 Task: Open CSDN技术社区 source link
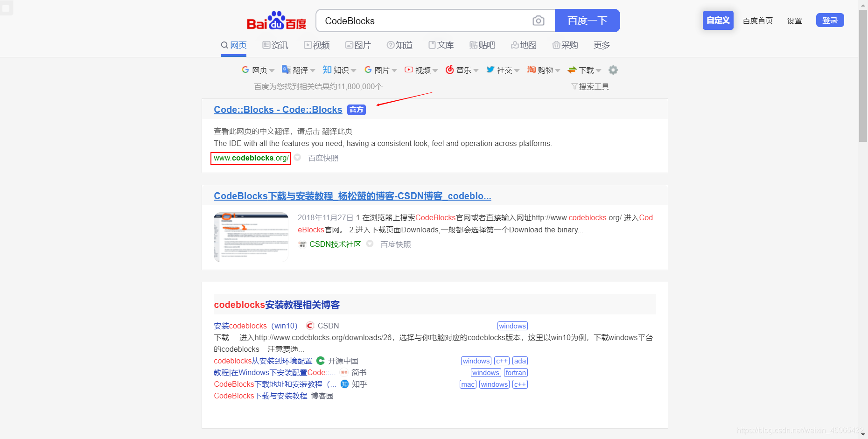coord(335,244)
